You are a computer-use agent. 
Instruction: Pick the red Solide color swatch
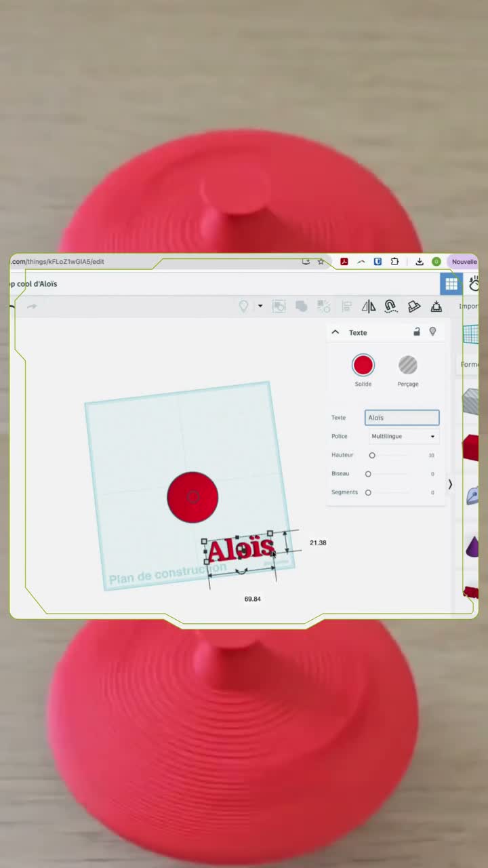pyautogui.click(x=363, y=365)
